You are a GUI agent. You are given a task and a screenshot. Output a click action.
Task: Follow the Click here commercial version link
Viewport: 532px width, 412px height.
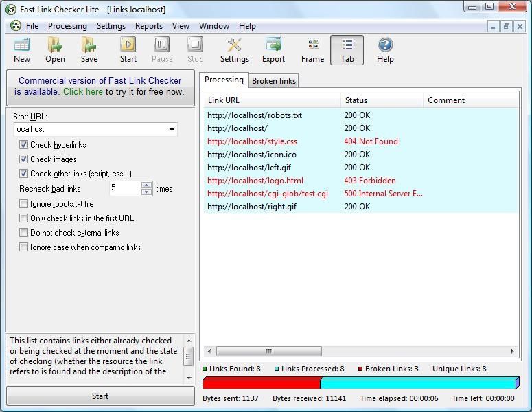[83, 91]
